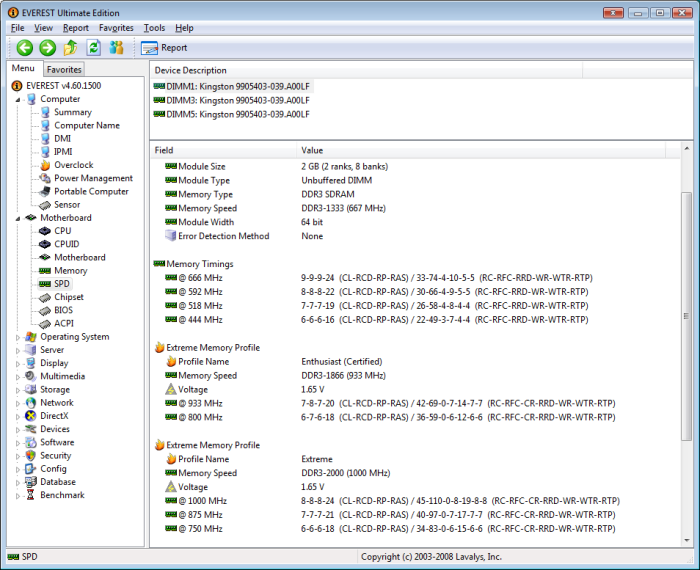Open Power Management icon in tree
This screenshot has height=570, width=700.
point(45,178)
